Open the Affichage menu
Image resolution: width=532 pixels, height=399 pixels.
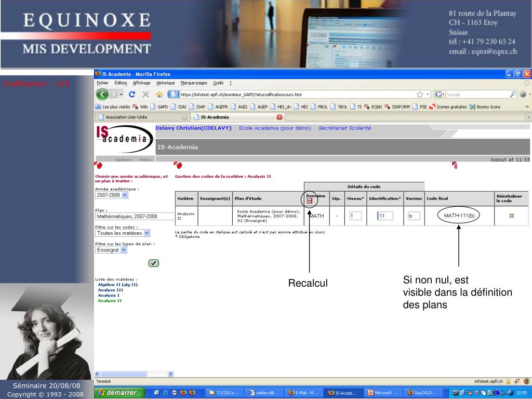point(141,83)
